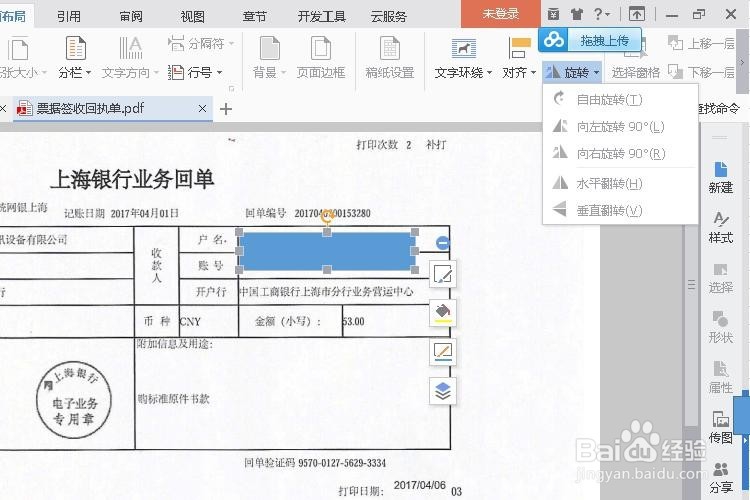Click the vertical scrollbar beside the page
Viewport: 750px width, 500px height.
[691, 286]
